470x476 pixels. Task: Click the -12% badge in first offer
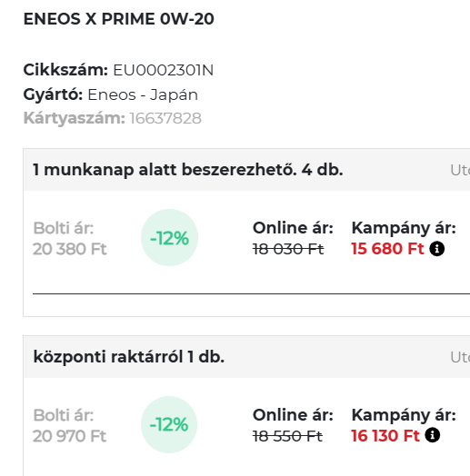point(169,238)
